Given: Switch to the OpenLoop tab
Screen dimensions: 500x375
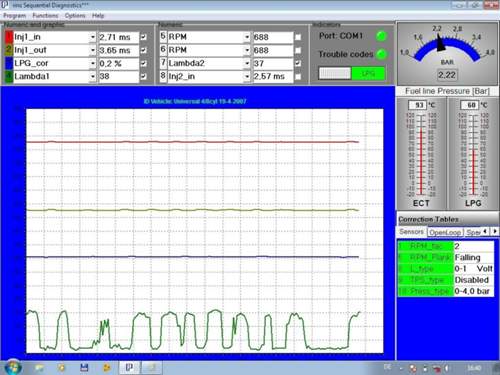Looking at the screenshot, I should point(445,232).
